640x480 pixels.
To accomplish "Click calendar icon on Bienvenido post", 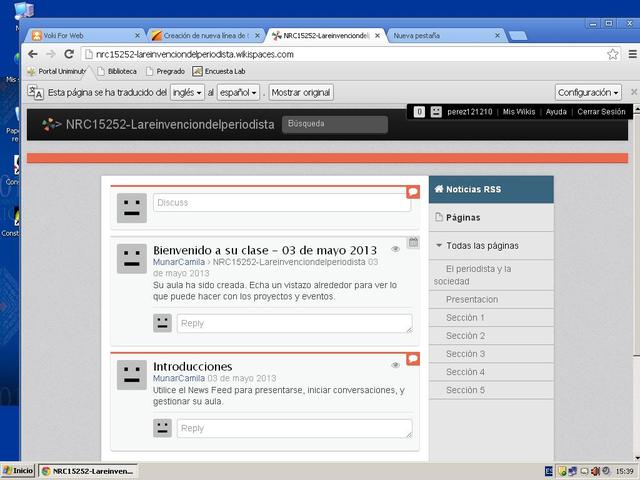I will [x=413, y=242].
